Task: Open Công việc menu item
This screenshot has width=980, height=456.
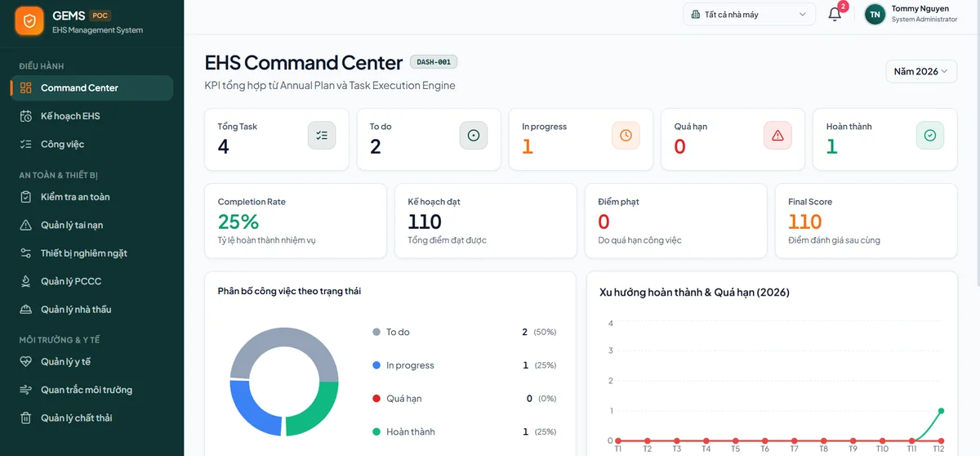Action: tap(91, 144)
